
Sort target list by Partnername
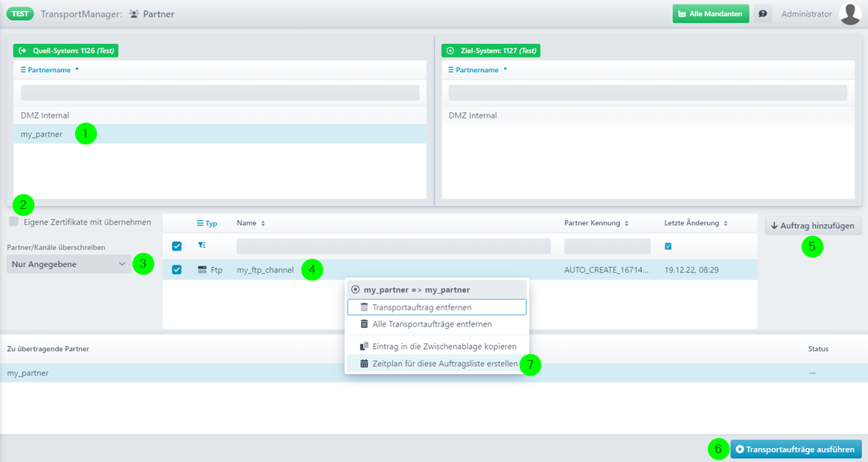[478, 70]
